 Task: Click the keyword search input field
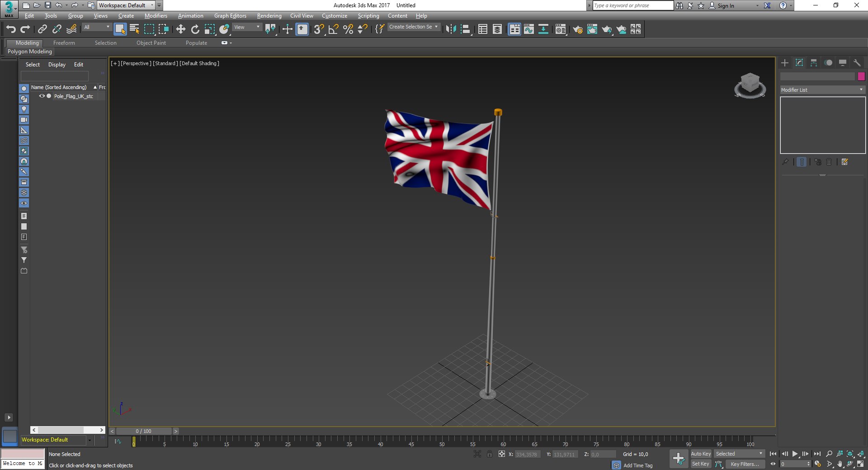633,5
